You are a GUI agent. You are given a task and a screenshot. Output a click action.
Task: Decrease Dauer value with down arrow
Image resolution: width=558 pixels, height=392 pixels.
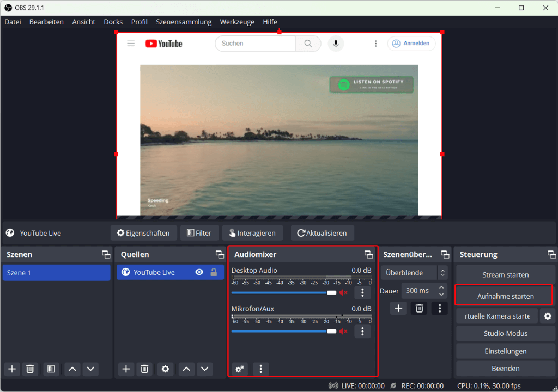coord(441,295)
